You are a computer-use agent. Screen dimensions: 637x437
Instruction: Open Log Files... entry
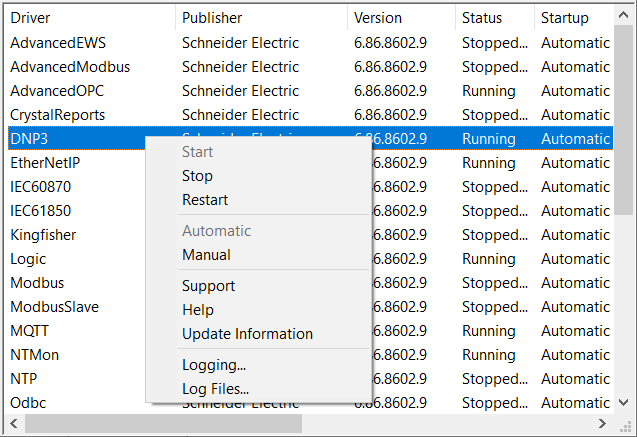click(x=215, y=389)
